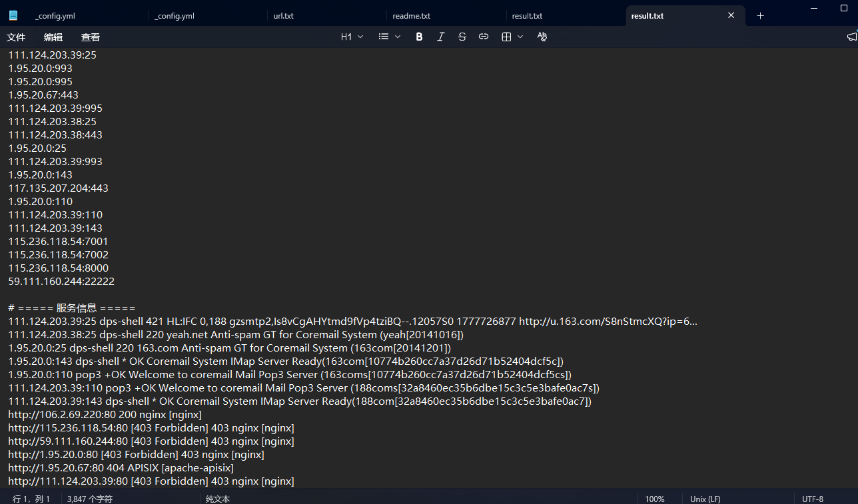Screen dimensions: 858x504
Task: Click the yeah.net Anti-spam line
Action: click(x=236, y=335)
